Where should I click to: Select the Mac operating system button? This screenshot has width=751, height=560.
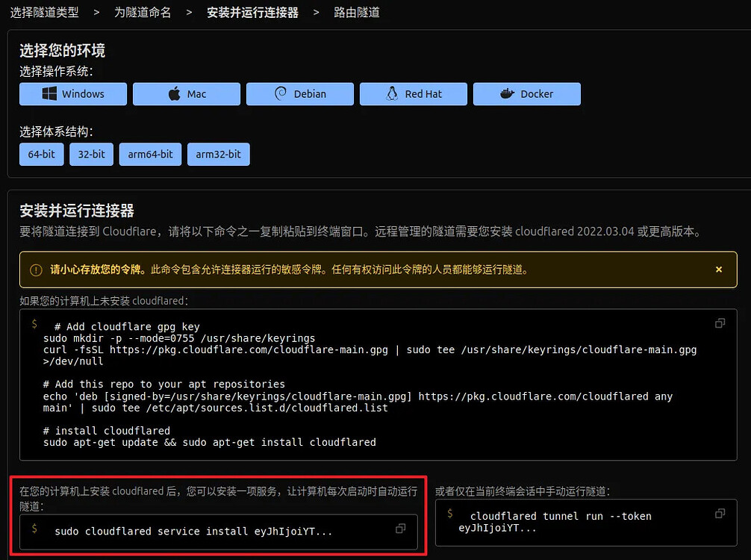(x=187, y=94)
